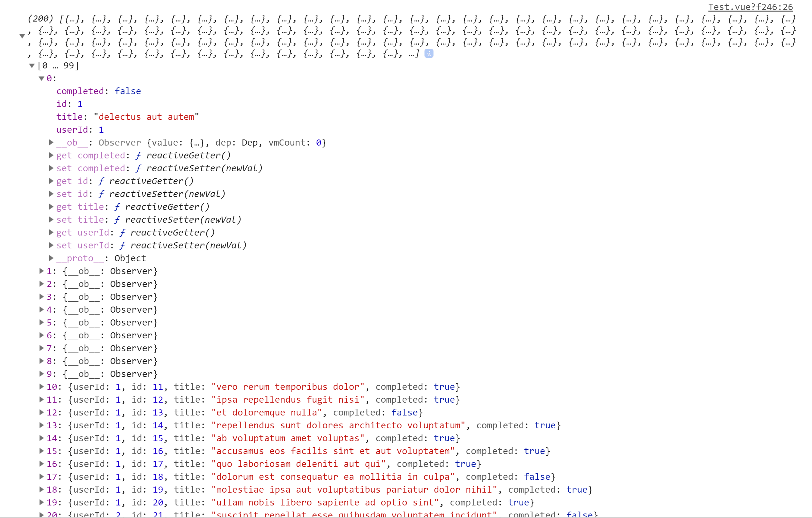Expand array item 3 Observer
Screen dimensions: 812x518
[x=41, y=296]
